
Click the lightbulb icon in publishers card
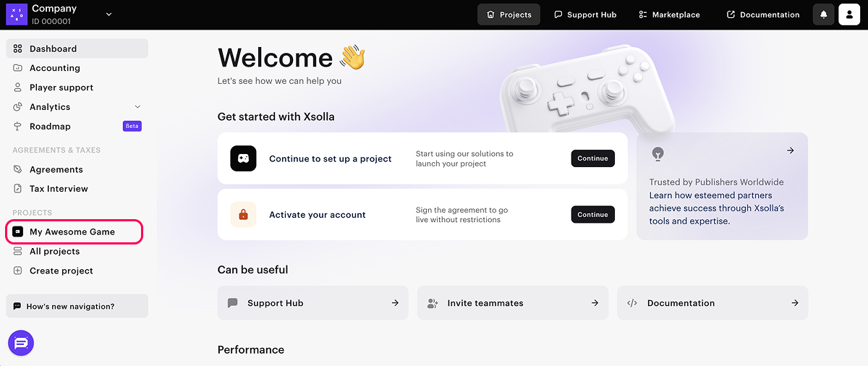(658, 153)
